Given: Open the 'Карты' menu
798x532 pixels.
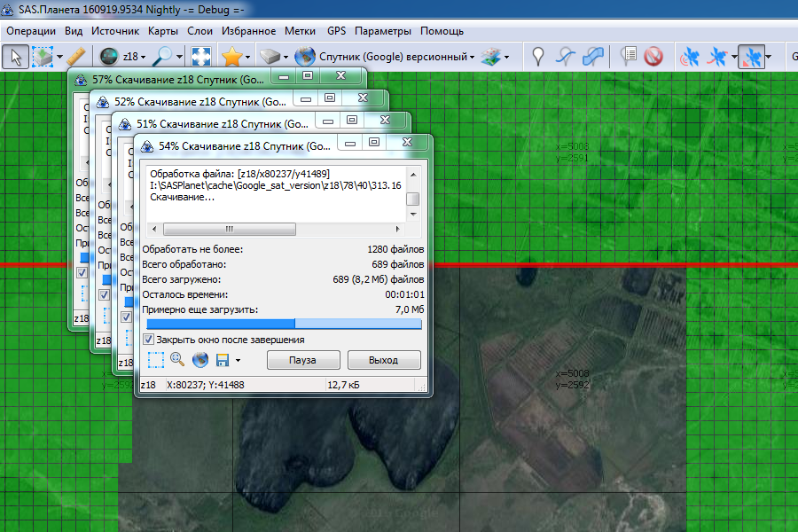Looking at the screenshot, I should 163,31.
